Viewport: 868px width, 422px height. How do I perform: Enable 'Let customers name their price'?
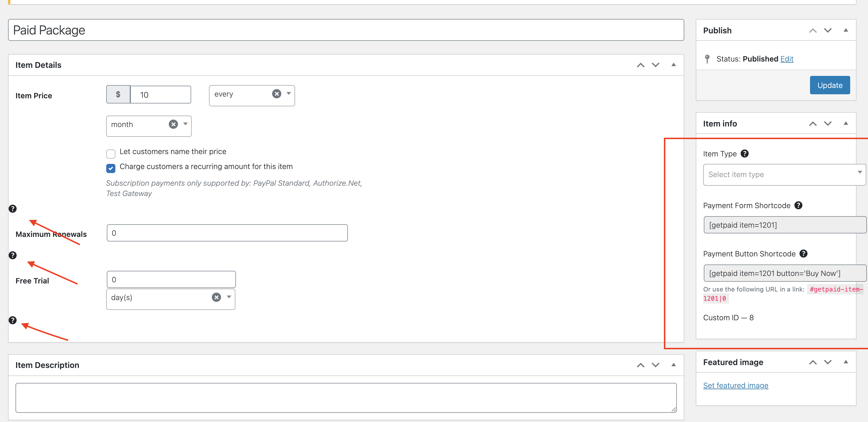pos(111,154)
